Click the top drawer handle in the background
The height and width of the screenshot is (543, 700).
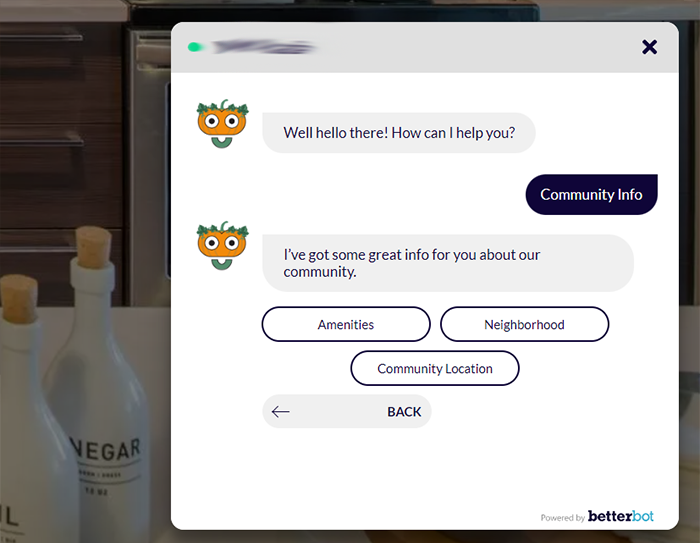pos(41,38)
